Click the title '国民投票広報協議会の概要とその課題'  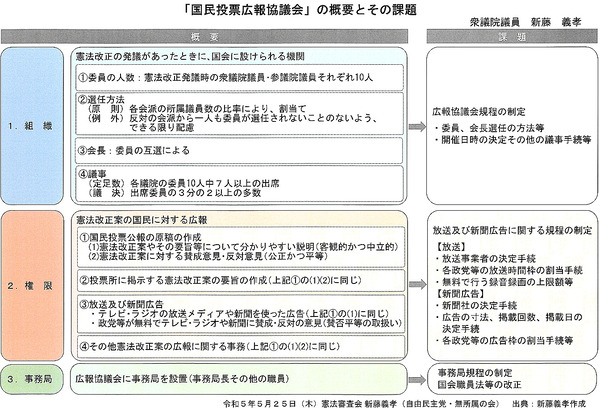pos(300,10)
